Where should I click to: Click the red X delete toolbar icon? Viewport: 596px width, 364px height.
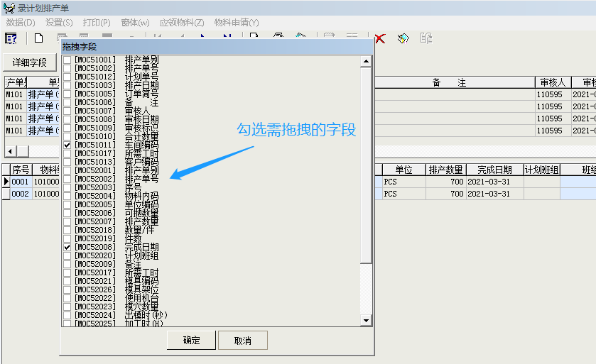coord(380,38)
